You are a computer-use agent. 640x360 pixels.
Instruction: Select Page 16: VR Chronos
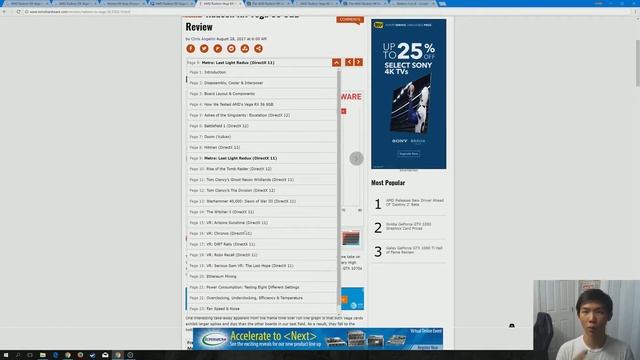click(262, 233)
